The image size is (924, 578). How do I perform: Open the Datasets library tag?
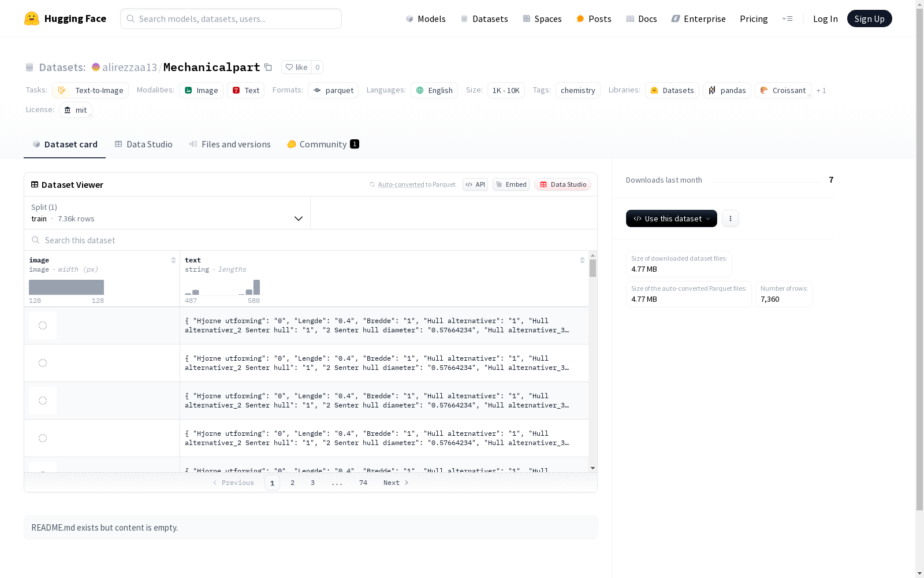[x=672, y=90]
